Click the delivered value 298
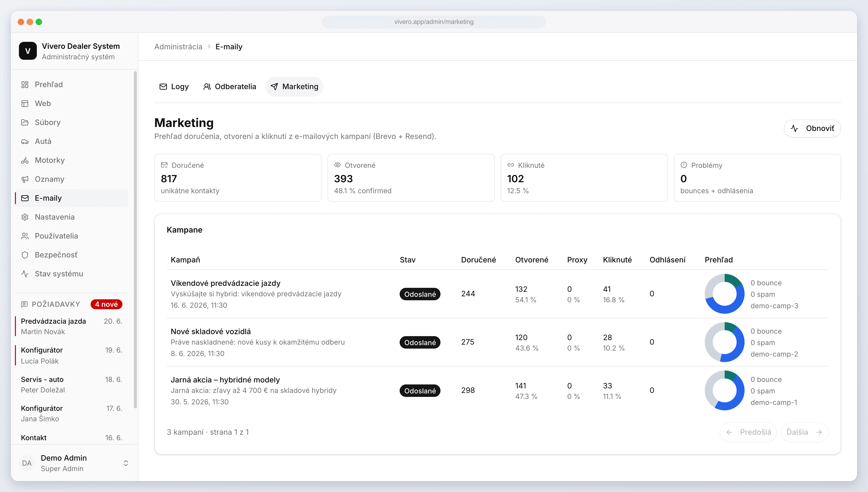Image resolution: width=868 pixels, height=492 pixels. click(x=468, y=390)
